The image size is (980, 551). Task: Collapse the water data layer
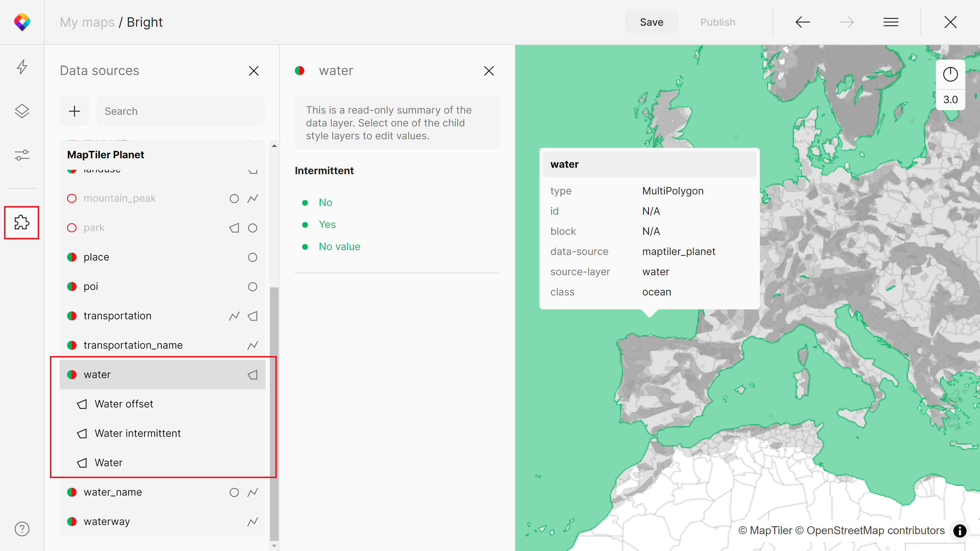coord(97,375)
